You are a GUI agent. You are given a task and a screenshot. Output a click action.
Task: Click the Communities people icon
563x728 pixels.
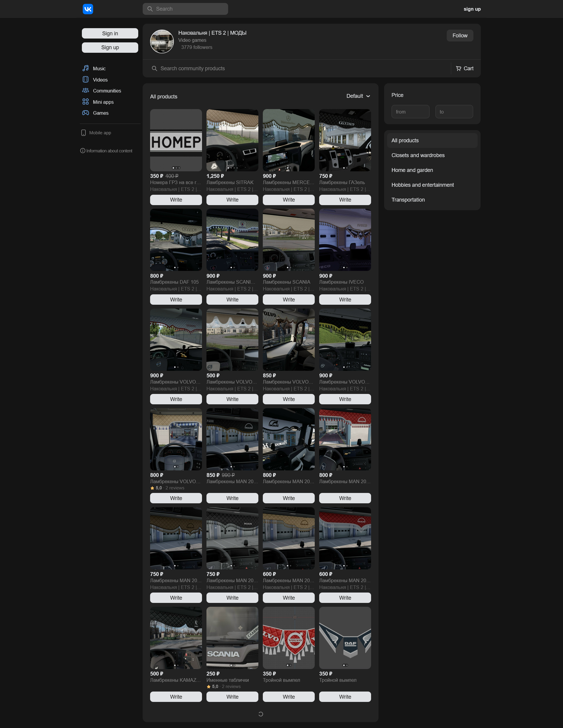[x=86, y=91]
